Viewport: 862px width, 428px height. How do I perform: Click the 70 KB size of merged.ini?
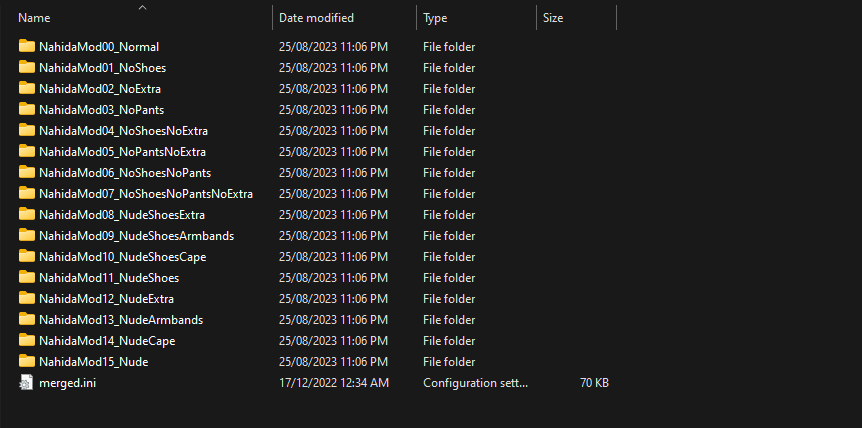pos(594,382)
